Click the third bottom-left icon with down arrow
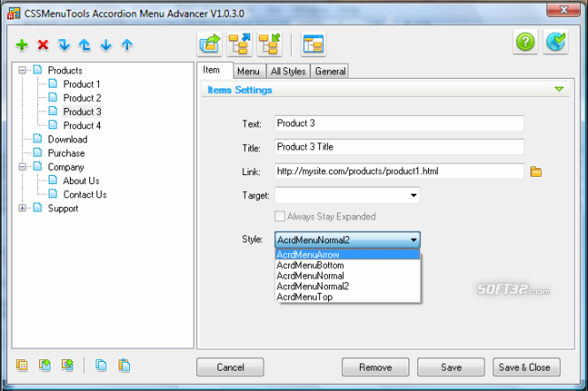This screenshot has height=391, width=588. pos(68,364)
